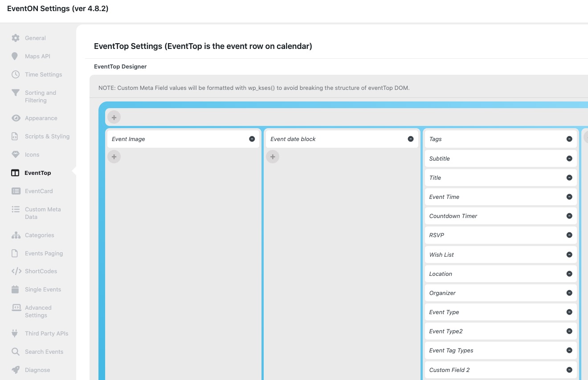Remove the Event Time field with minus icon
Viewport: 588px width, 380px height.
[569, 197]
